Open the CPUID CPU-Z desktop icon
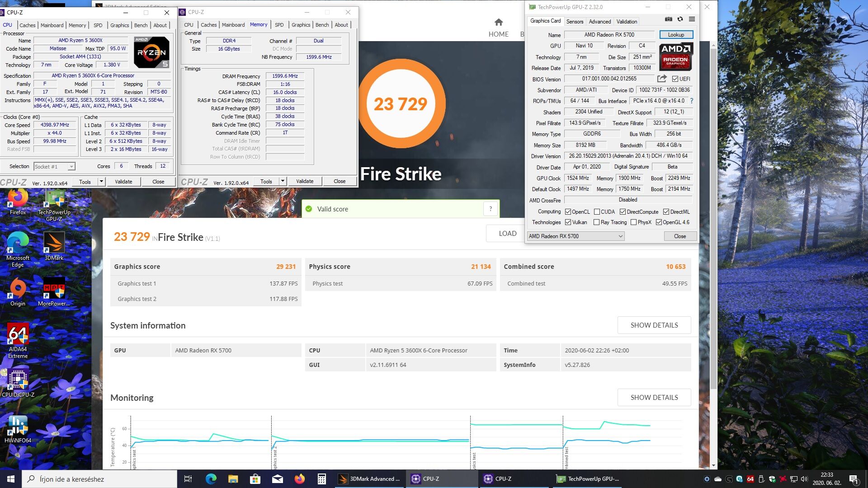Screen dimensions: 868x488 pyautogui.click(x=18, y=384)
